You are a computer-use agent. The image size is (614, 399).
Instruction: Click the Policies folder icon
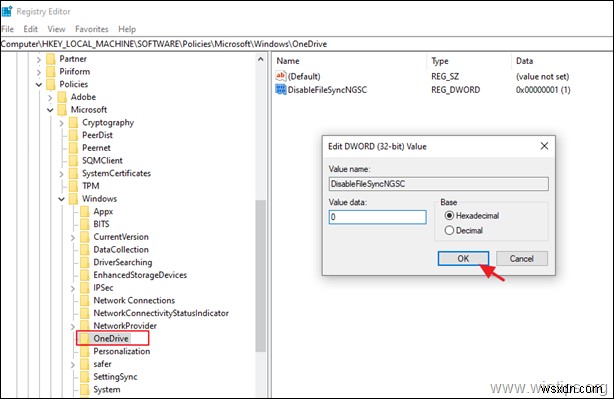point(51,84)
